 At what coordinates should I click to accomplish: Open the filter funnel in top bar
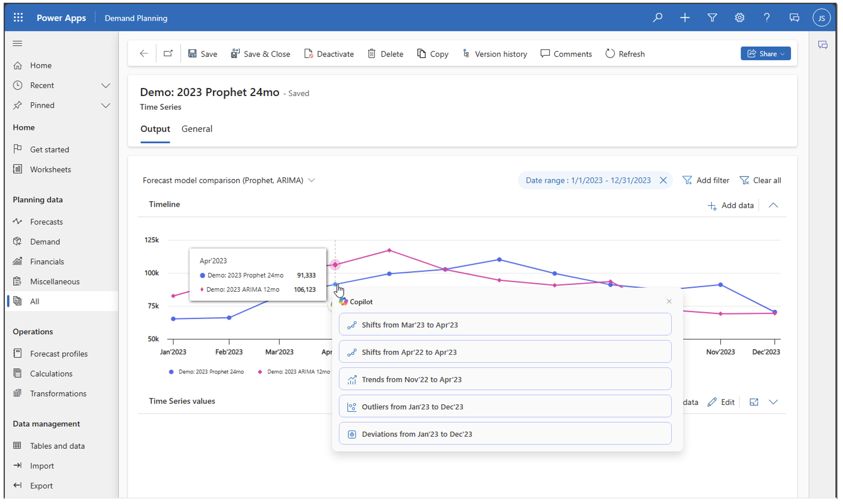(712, 18)
